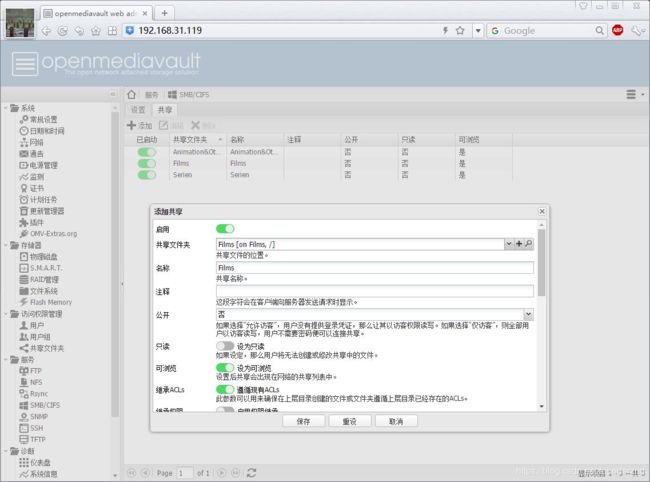Open 共享文件夹 shared folders in sidebar

point(42,348)
